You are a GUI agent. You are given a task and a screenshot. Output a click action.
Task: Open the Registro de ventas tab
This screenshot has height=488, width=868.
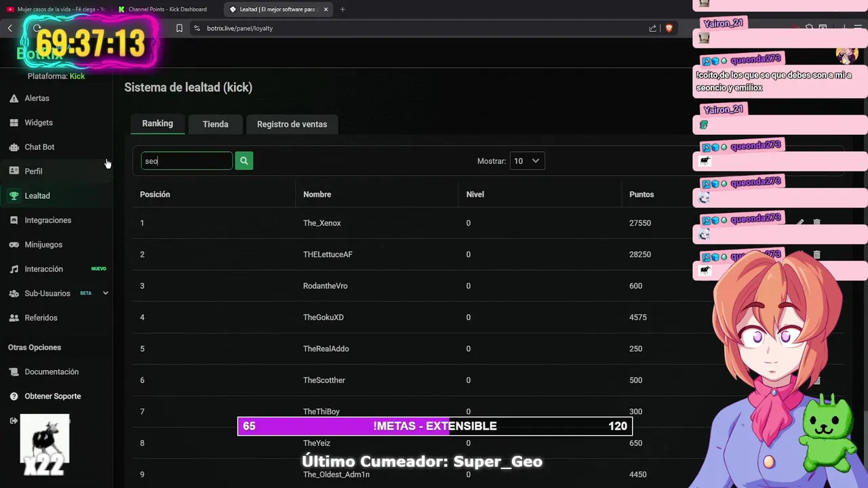[x=292, y=124]
